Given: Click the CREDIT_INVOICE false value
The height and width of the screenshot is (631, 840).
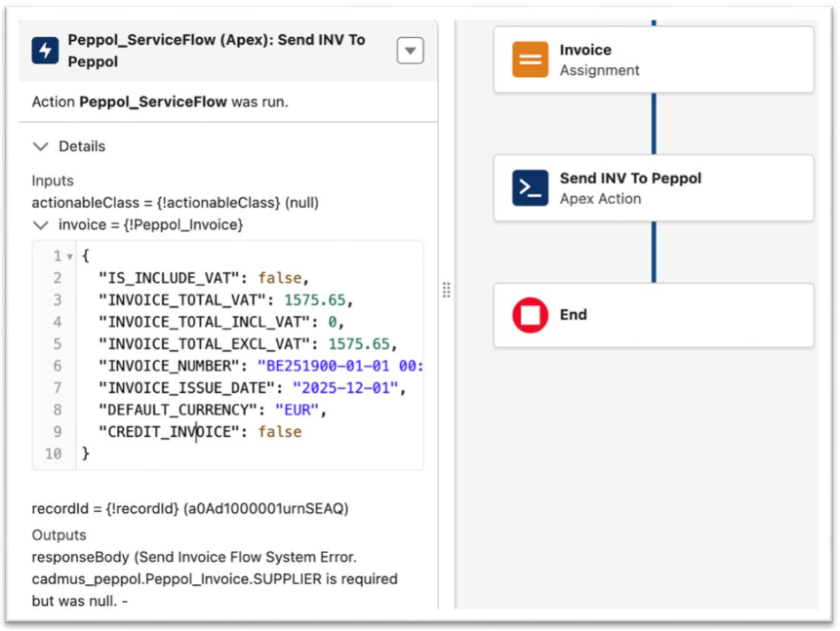Looking at the screenshot, I should (x=280, y=432).
